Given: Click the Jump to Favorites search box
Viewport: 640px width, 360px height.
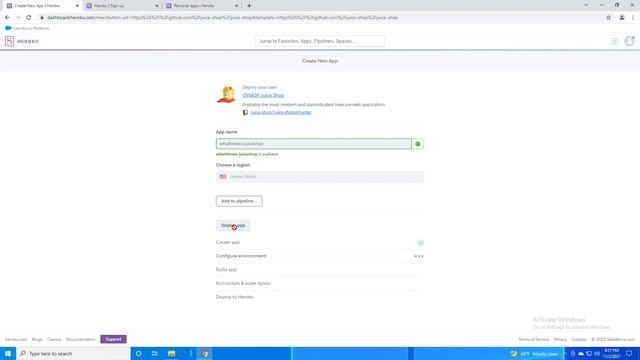Looking at the screenshot, I should point(320,41).
